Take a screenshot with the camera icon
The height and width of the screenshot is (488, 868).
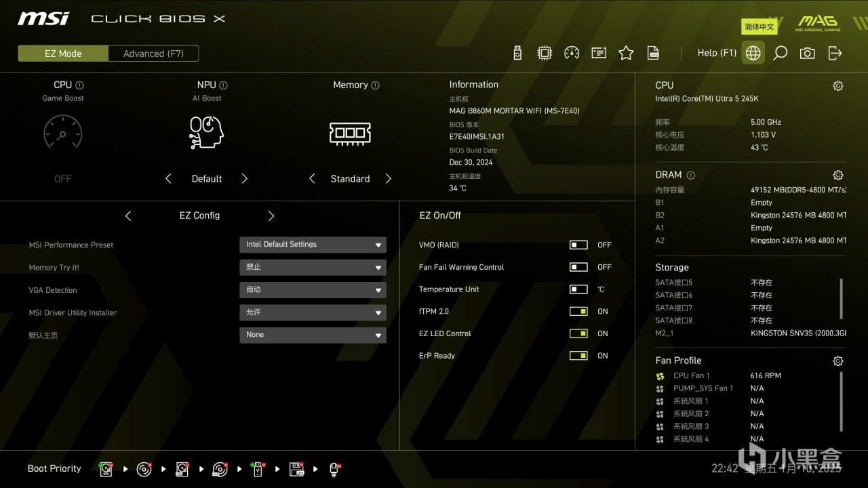point(807,53)
